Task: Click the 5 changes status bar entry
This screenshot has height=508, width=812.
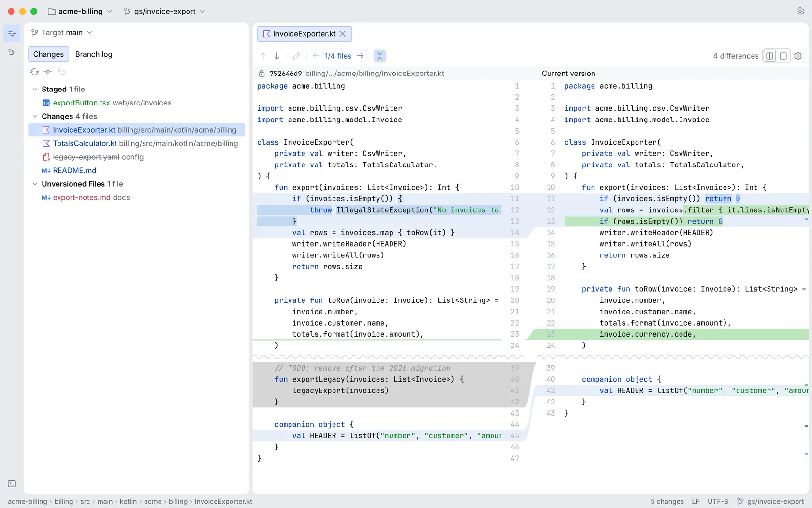Action: click(x=667, y=501)
